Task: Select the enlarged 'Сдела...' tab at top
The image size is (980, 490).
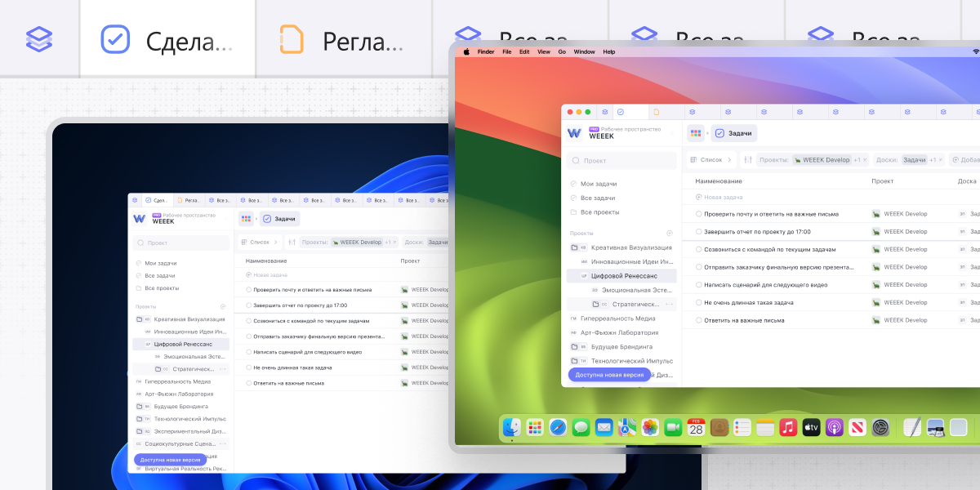Action: 167,38
